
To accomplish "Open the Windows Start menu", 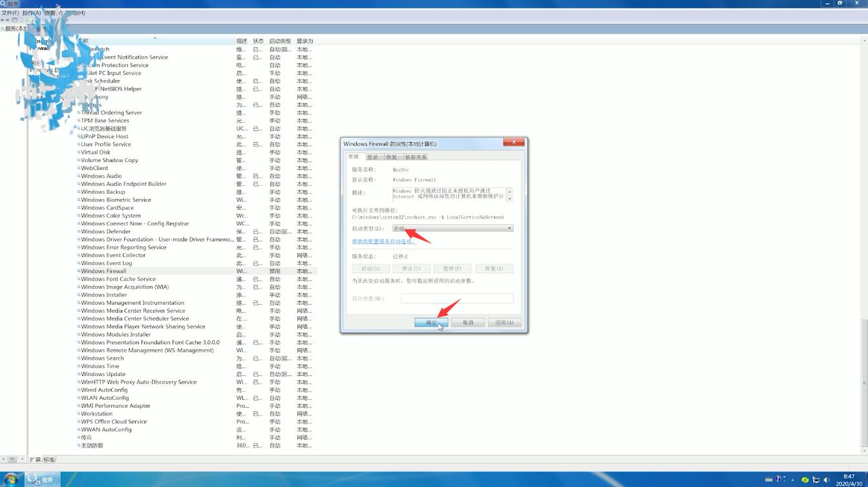I will [11, 479].
